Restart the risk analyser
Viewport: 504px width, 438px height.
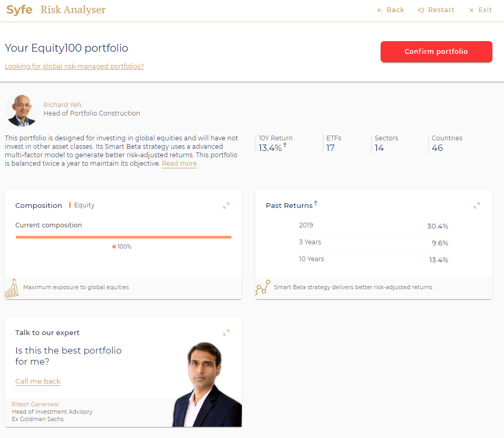coord(436,10)
